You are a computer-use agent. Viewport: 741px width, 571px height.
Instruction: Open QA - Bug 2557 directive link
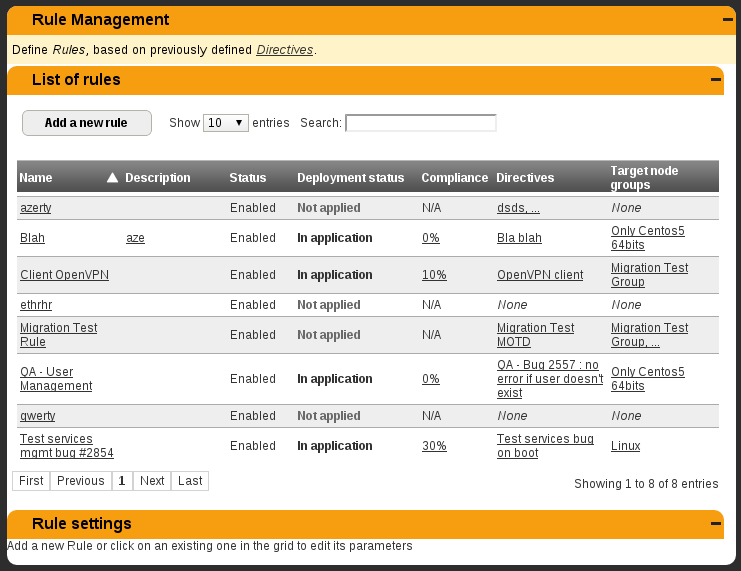pos(550,379)
